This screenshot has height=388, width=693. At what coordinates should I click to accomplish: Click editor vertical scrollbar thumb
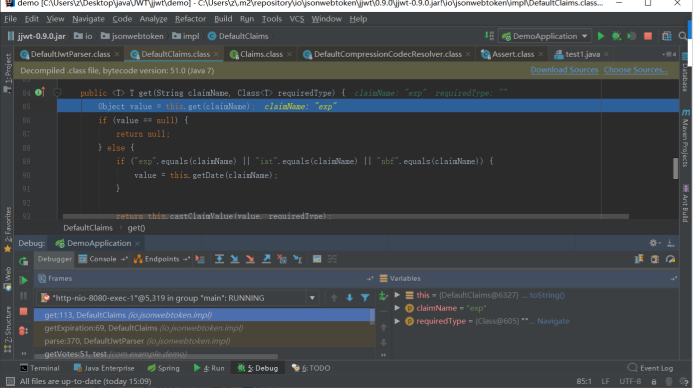point(675,168)
